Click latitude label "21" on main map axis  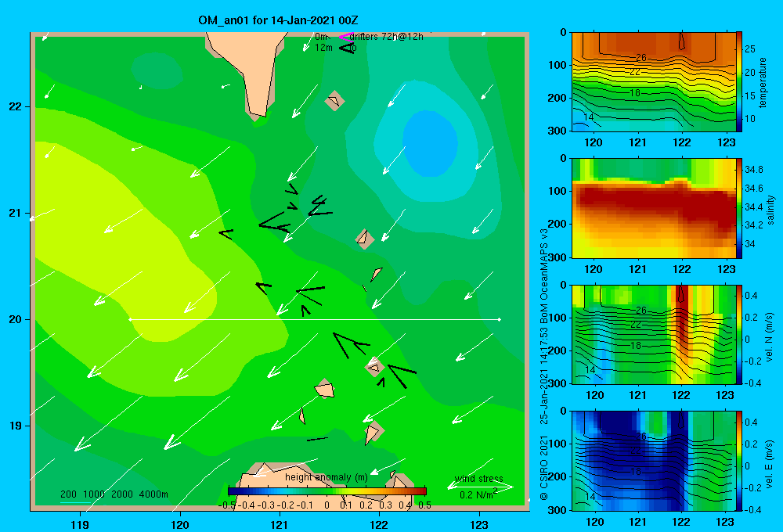point(15,213)
